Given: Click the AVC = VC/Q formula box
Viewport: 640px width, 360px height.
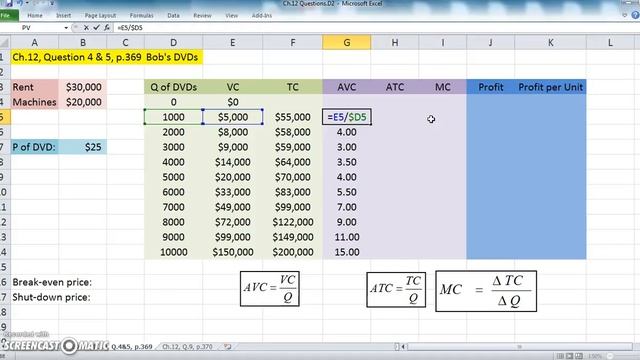Looking at the screenshot, I should [270, 289].
